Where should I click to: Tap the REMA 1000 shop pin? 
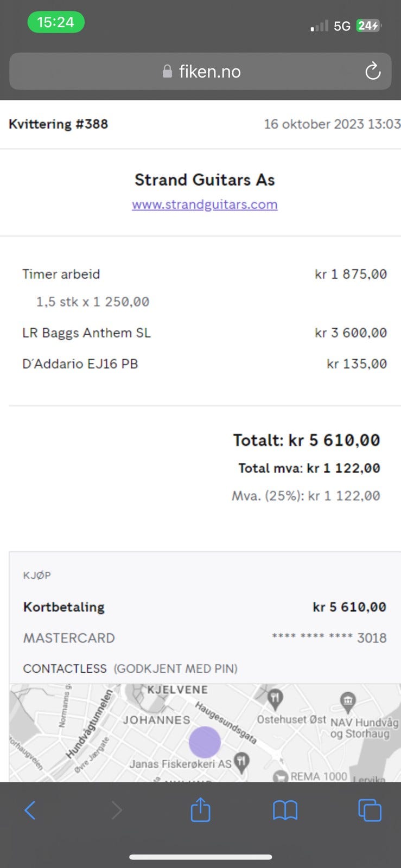pos(280,777)
